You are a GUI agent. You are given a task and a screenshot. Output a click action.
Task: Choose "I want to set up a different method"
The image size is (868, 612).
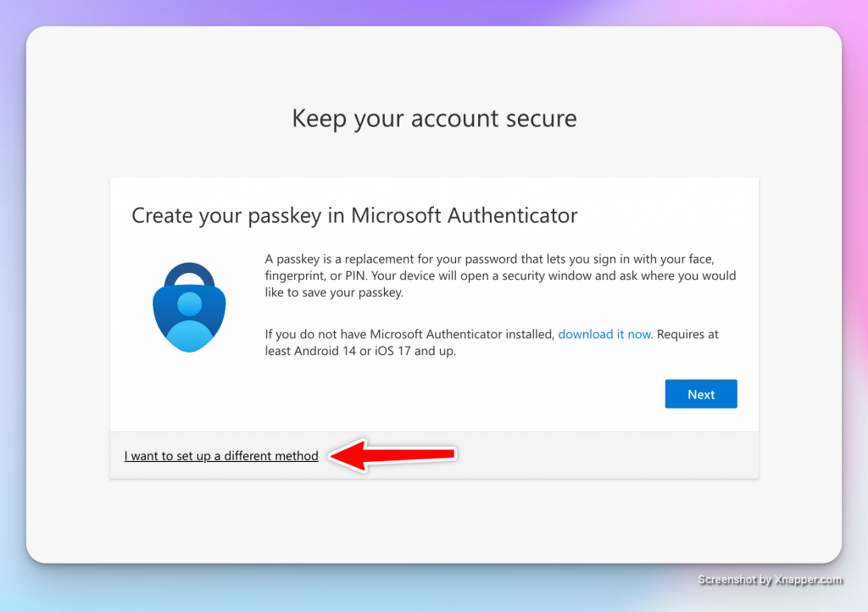coord(221,456)
